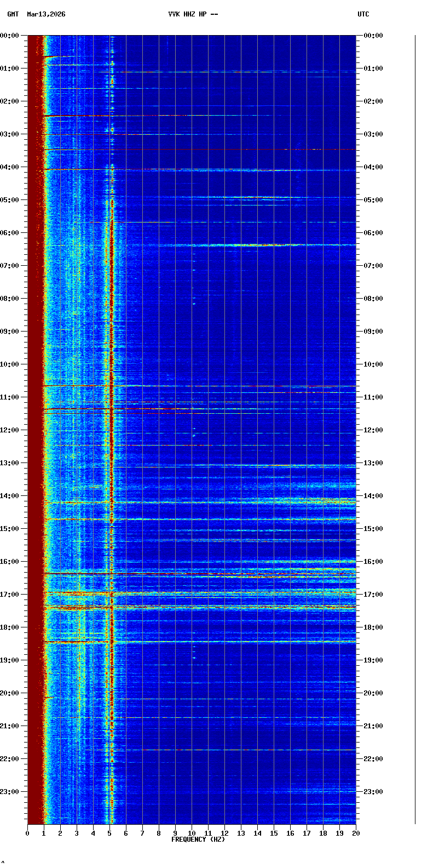Pick the 09:00 label on left GMT axis

tap(9, 332)
